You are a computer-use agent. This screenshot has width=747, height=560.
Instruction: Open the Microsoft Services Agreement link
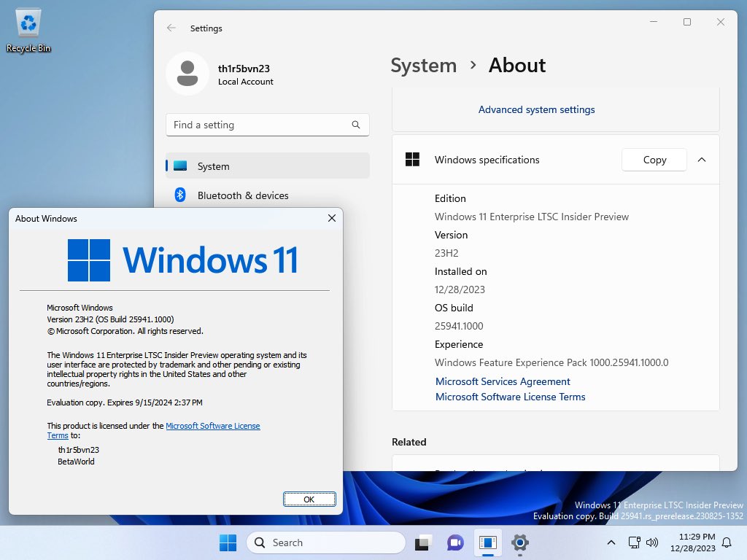click(503, 381)
